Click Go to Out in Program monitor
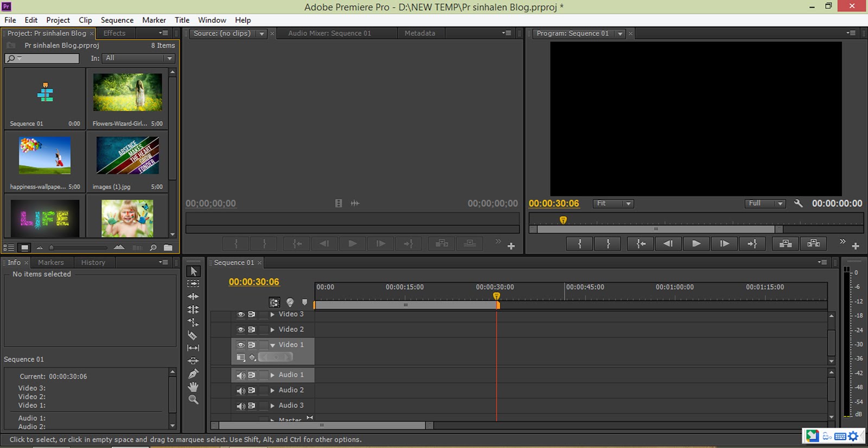Screen dimensions: 868x448 (752, 244)
